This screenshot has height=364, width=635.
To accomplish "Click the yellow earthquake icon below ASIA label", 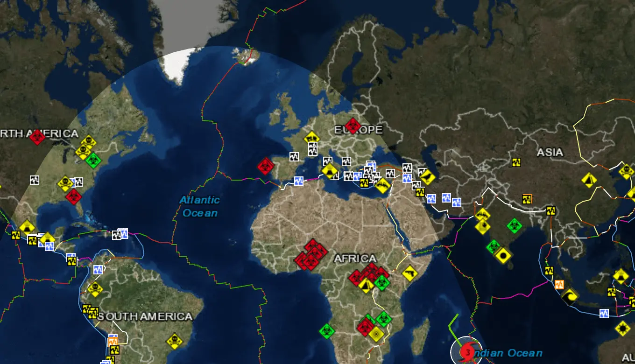I will tap(516, 162).
